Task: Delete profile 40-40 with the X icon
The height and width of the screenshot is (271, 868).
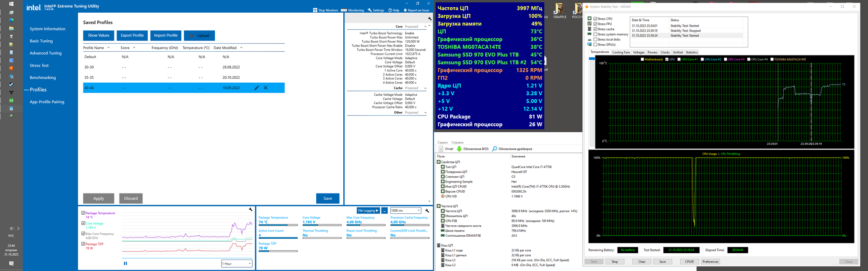Action: tap(266, 88)
